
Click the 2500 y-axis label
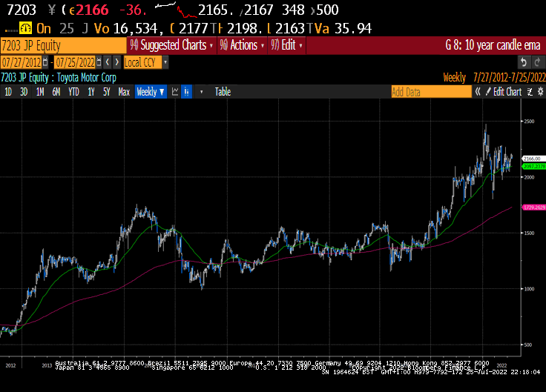pyautogui.click(x=529, y=122)
